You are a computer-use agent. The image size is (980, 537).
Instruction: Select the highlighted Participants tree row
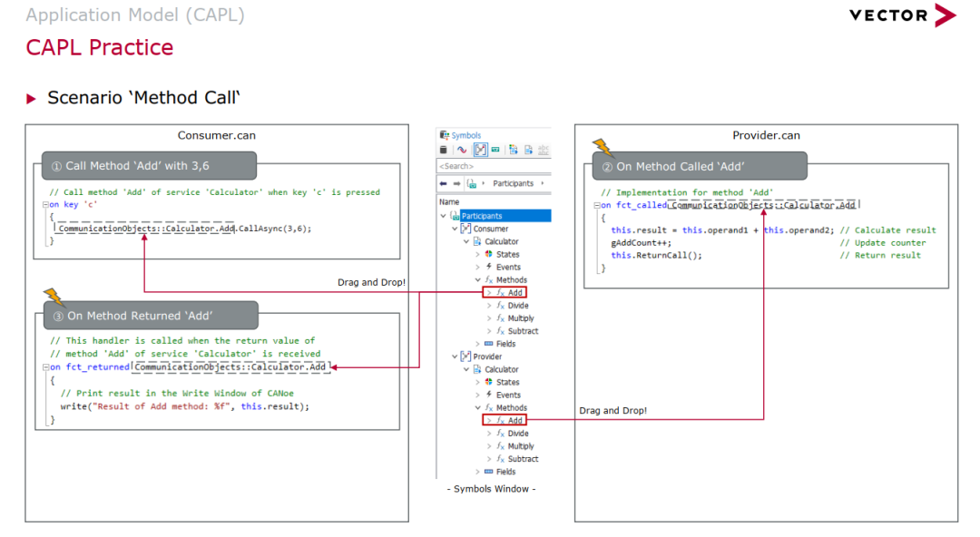505,216
